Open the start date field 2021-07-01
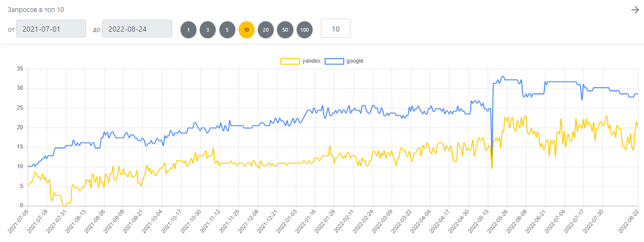Image resolution: width=644 pixels, height=242 pixels. pos(51,29)
